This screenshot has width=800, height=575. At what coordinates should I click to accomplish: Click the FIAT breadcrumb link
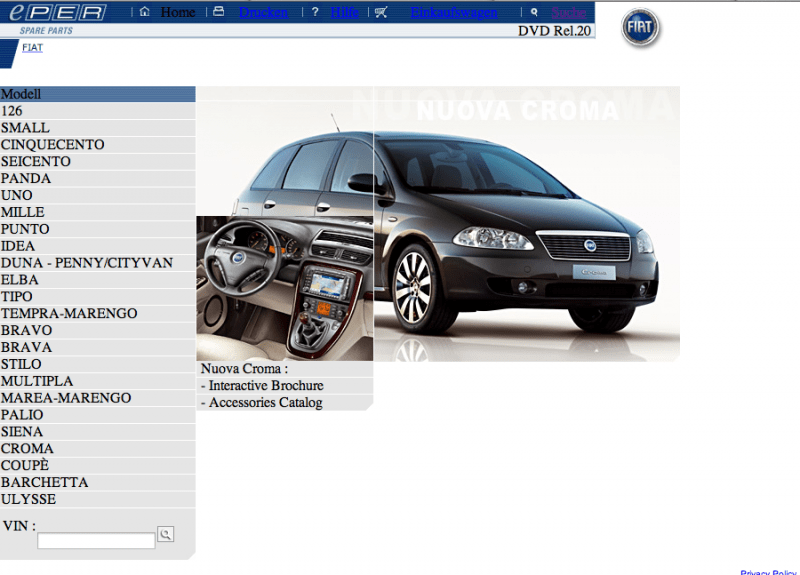coord(32,47)
